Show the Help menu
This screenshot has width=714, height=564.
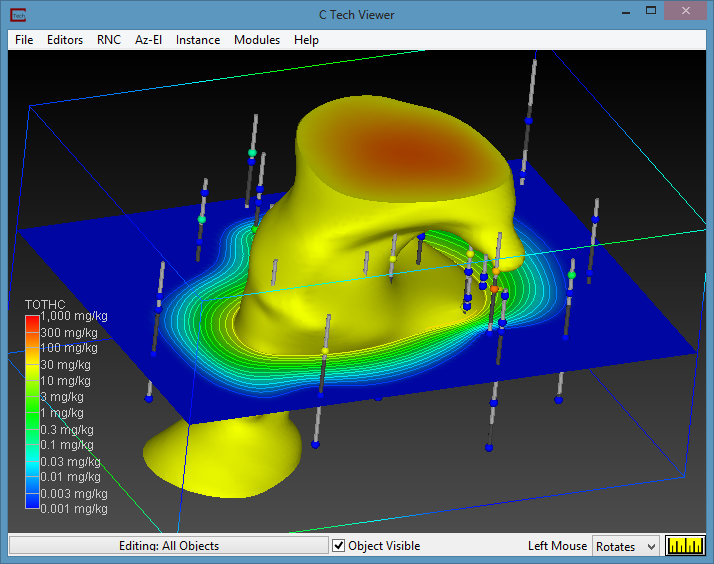(x=307, y=40)
